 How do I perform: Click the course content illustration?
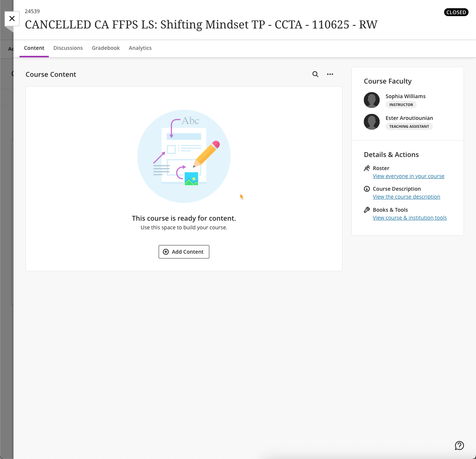coord(184,156)
